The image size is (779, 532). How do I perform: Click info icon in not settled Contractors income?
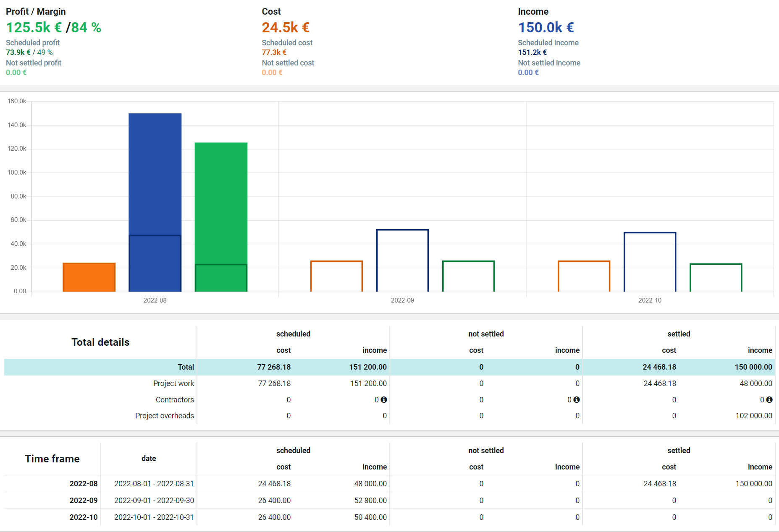577,399
